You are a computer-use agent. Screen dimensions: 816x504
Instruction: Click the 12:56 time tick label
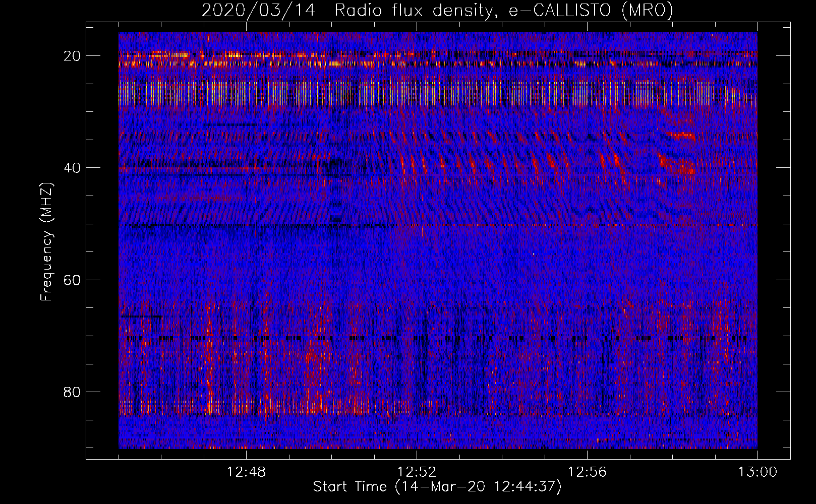[x=587, y=472]
